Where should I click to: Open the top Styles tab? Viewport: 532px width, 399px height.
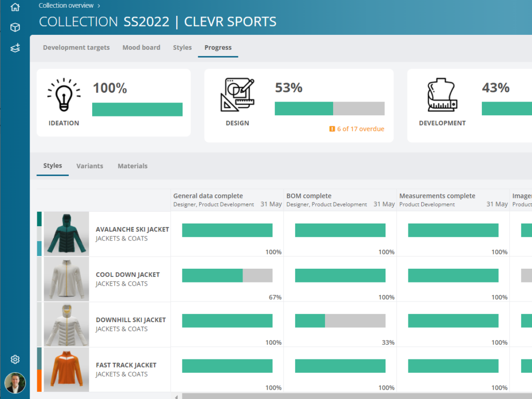pos(182,48)
